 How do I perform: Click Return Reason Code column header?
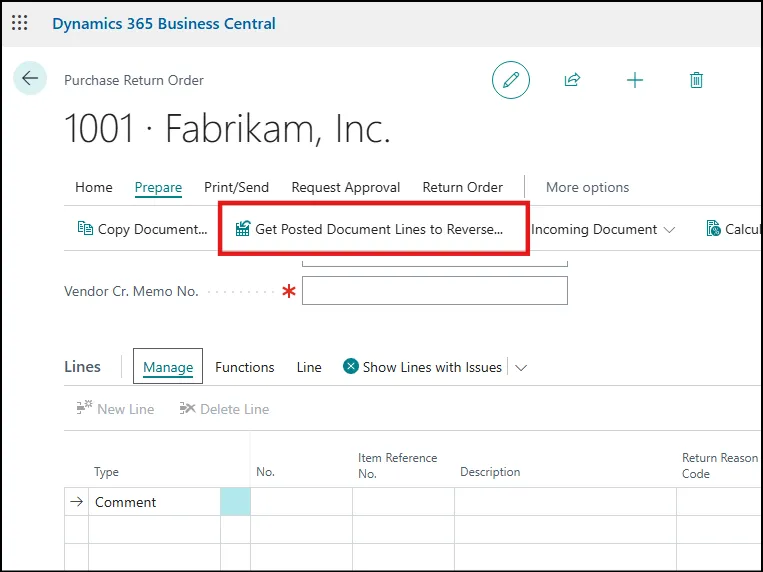tap(720, 466)
